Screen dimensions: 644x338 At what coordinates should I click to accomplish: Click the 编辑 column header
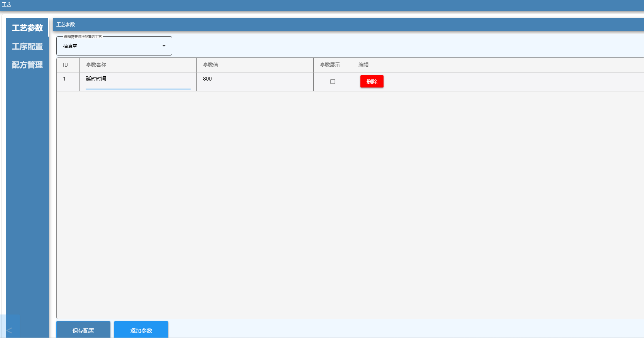click(498, 65)
